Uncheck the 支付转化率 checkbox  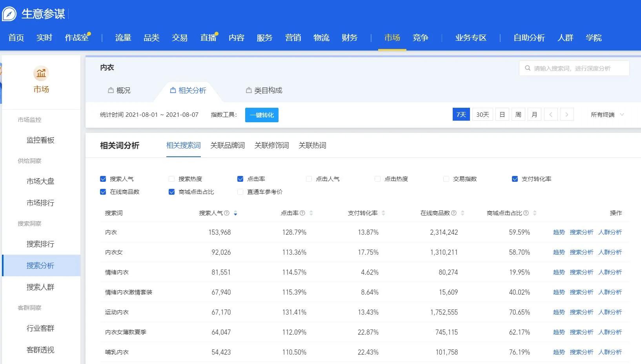515,179
